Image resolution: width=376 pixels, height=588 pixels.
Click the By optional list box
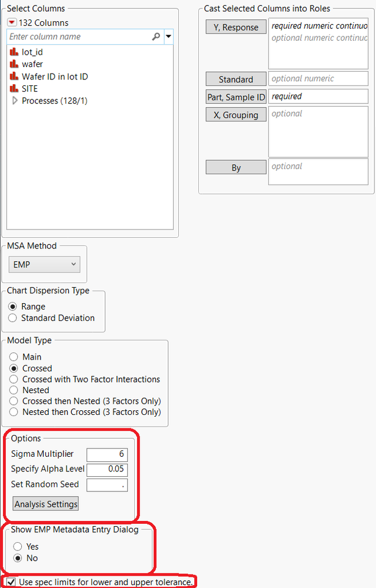click(318, 172)
